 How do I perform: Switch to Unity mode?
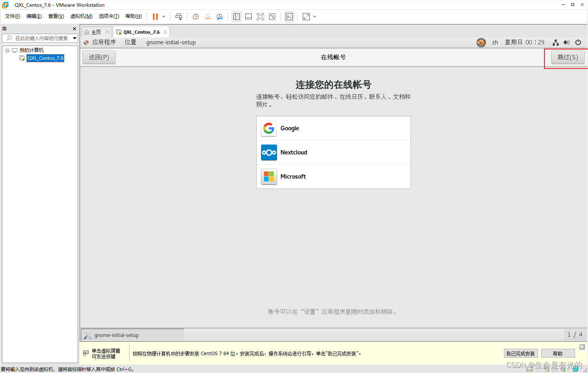click(272, 17)
